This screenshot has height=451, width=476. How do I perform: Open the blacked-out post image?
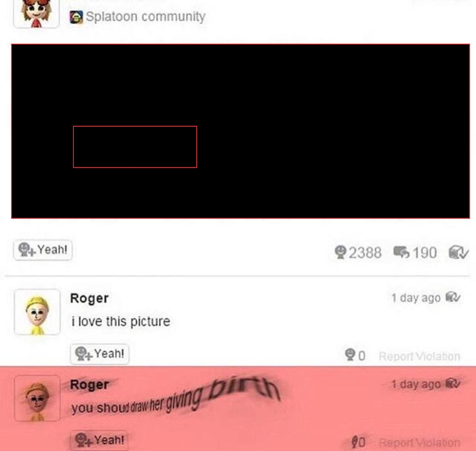coord(240,131)
